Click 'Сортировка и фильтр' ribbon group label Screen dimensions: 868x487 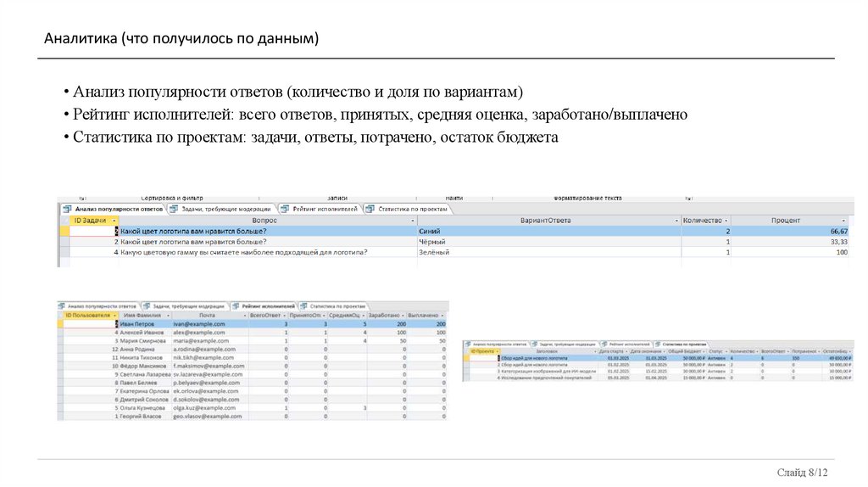(x=171, y=198)
